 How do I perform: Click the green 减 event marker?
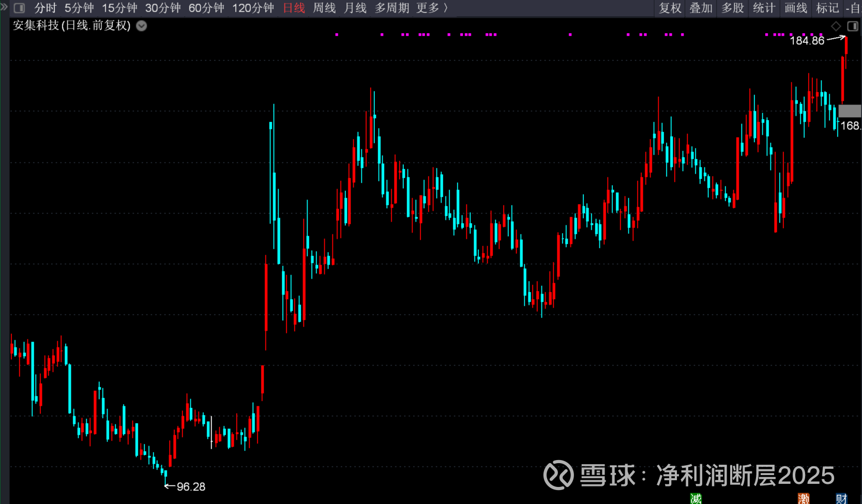(696, 498)
